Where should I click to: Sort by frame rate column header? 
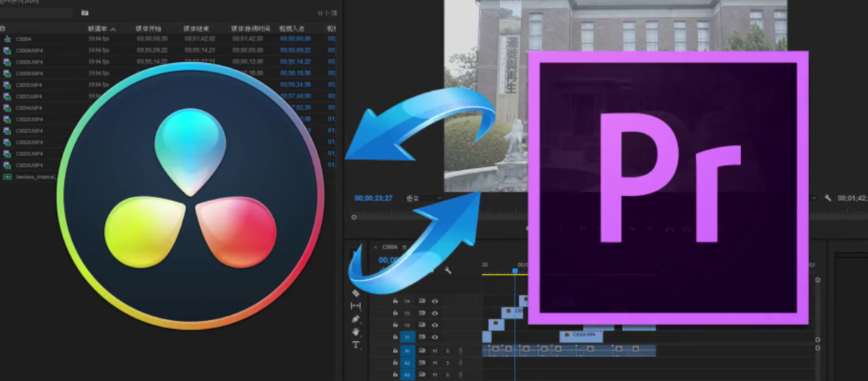coord(98,29)
